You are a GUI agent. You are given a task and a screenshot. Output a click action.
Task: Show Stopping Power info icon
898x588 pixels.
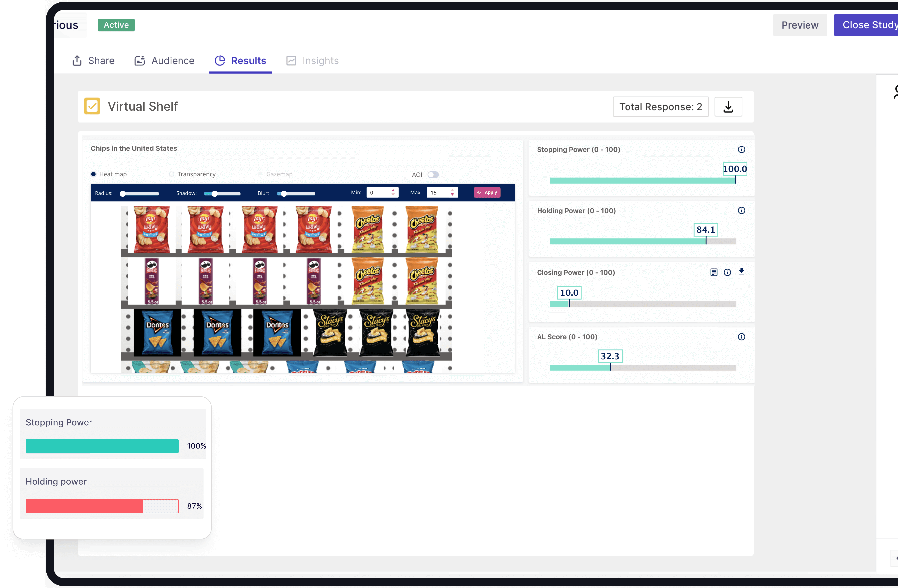click(x=741, y=150)
